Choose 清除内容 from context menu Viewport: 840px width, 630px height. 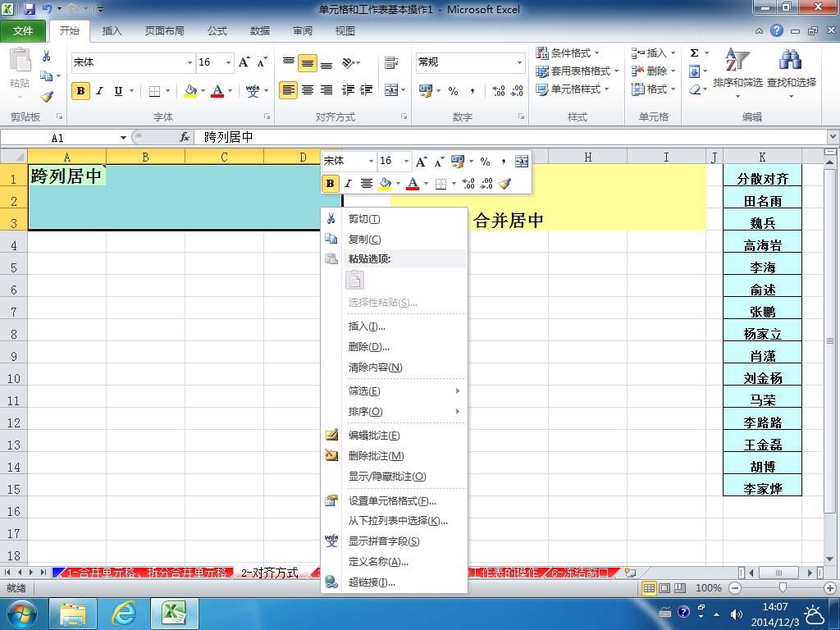tap(394, 367)
